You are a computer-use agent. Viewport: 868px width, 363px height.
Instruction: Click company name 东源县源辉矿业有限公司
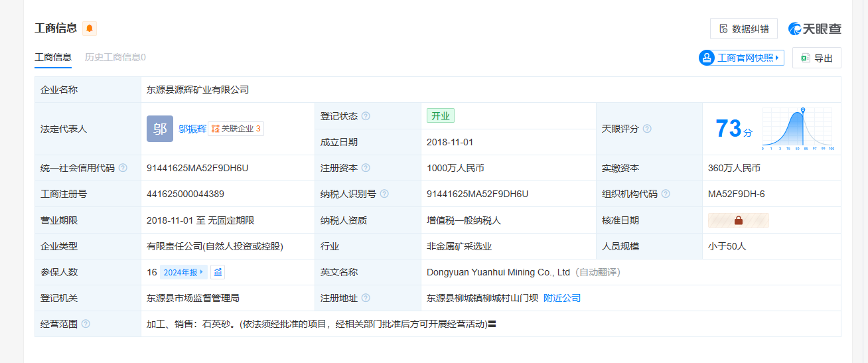click(x=198, y=90)
